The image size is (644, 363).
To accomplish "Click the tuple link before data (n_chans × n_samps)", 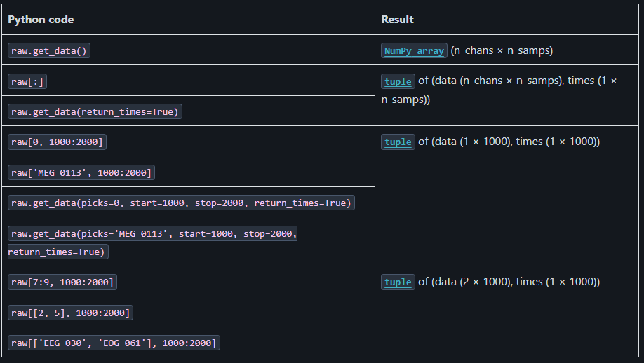I will coord(398,81).
